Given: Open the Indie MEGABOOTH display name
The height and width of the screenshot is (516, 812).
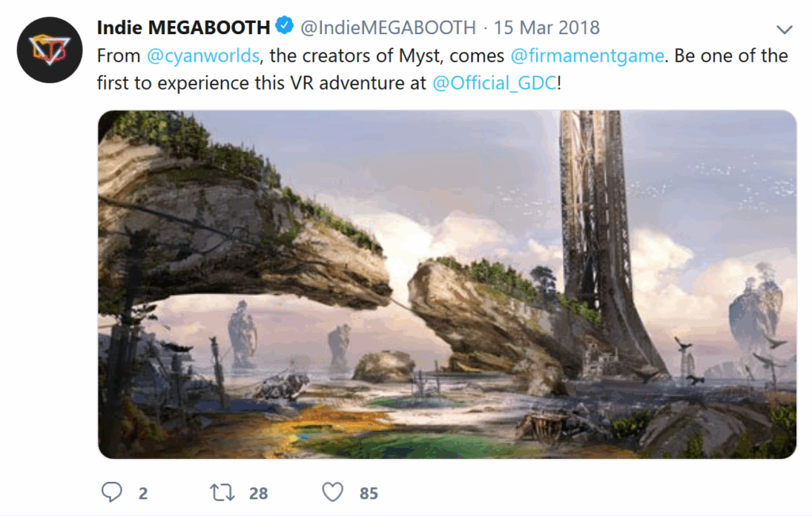Looking at the screenshot, I should pos(183,28).
